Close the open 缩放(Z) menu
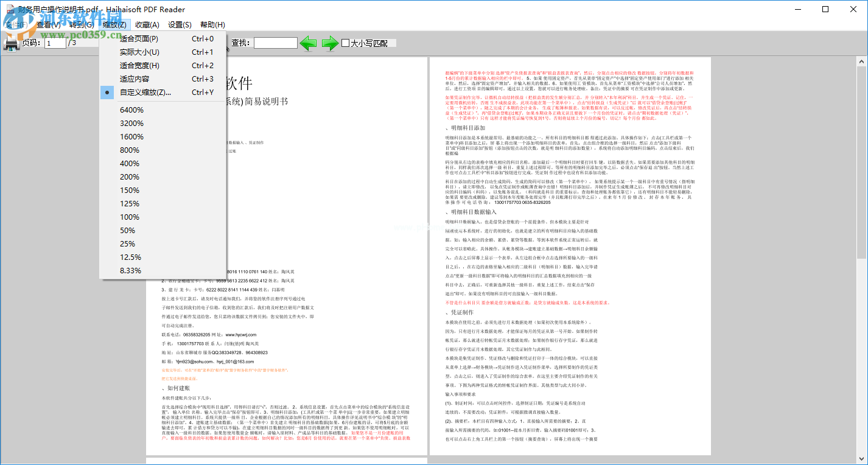 (x=114, y=25)
